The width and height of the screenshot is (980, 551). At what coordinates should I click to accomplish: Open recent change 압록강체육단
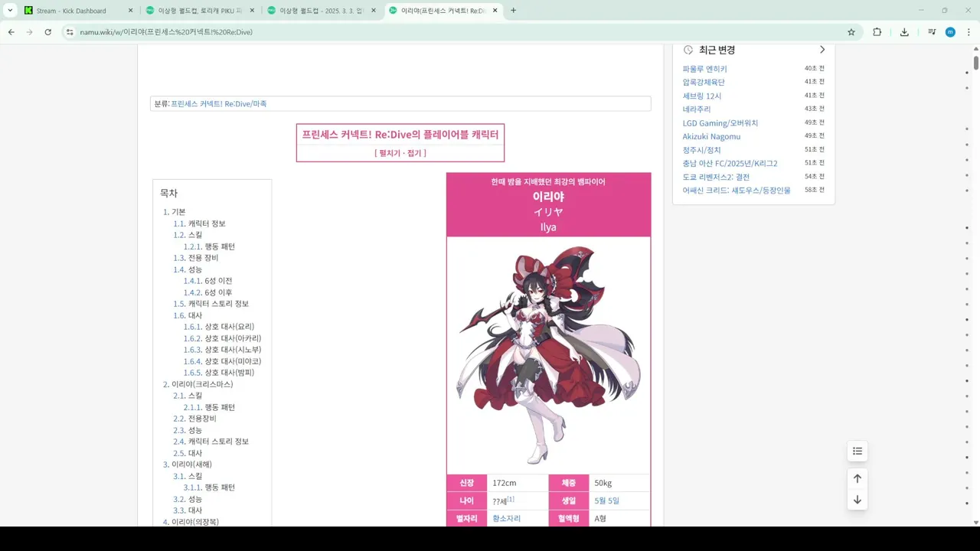pyautogui.click(x=704, y=82)
